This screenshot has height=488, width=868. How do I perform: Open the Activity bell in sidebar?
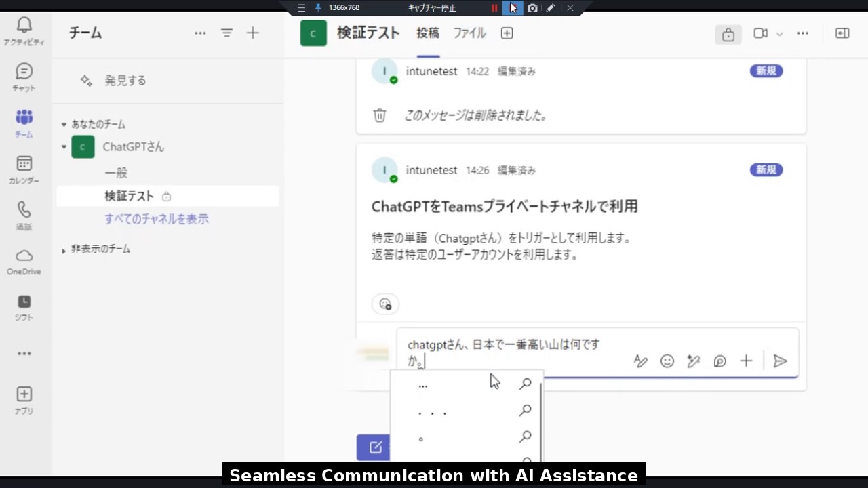coord(24,31)
